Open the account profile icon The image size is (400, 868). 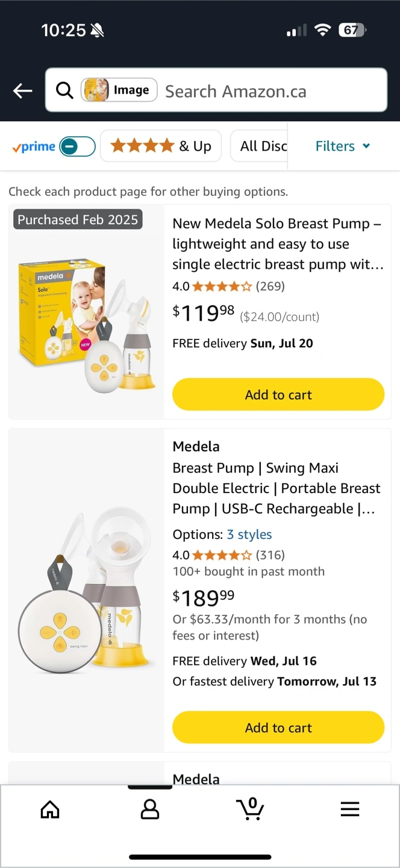coord(149,809)
